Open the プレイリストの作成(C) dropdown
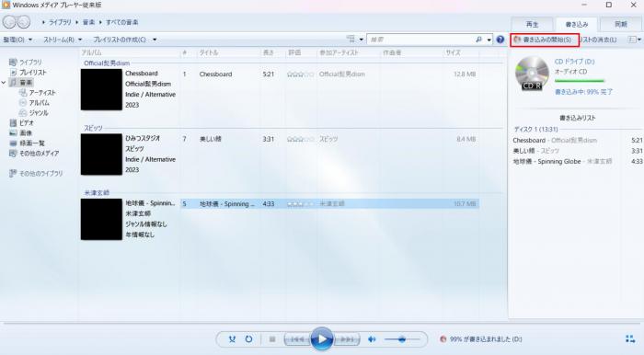The image size is (644, 355). [x=125, y=40]
